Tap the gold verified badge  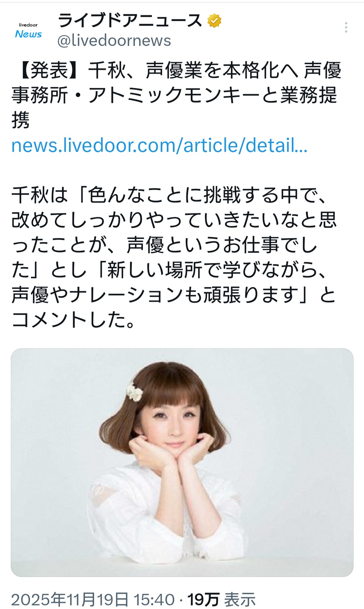tap(214, 21)
